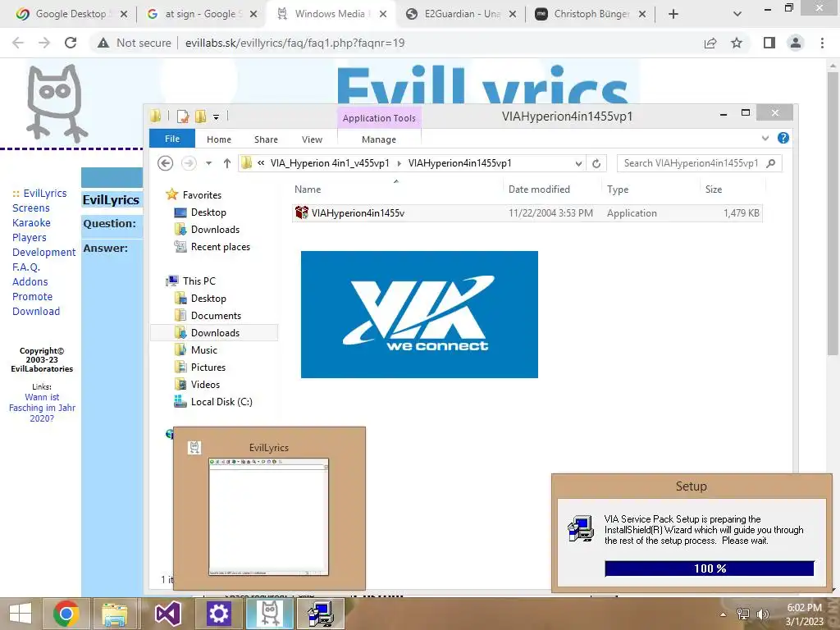840x630 pixels.
Task: Expand the address bar history dropdown
Action: tap(578, 163)
